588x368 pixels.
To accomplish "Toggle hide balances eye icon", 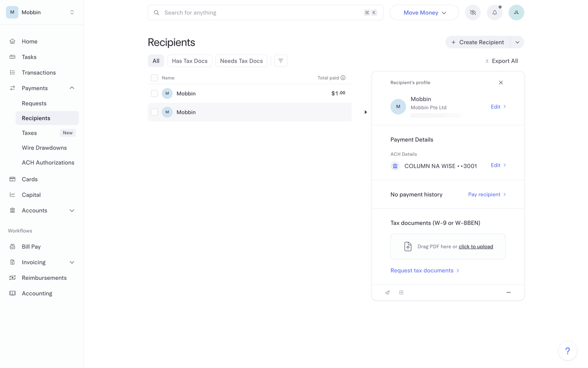I will click(x=473, y=13).
